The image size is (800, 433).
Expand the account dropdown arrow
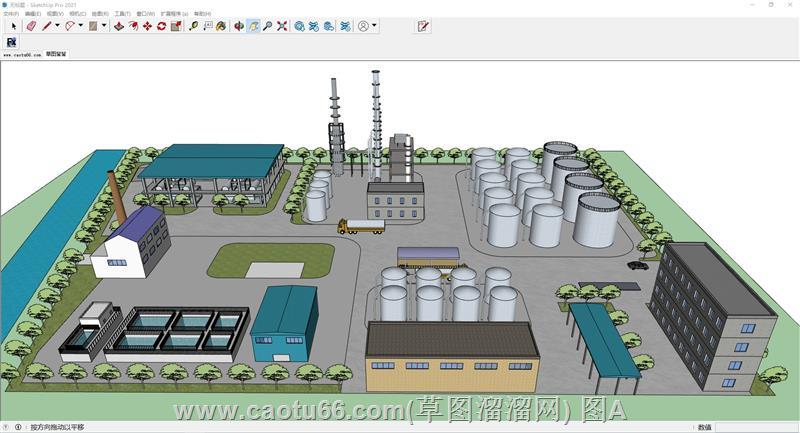click(374, 26)
